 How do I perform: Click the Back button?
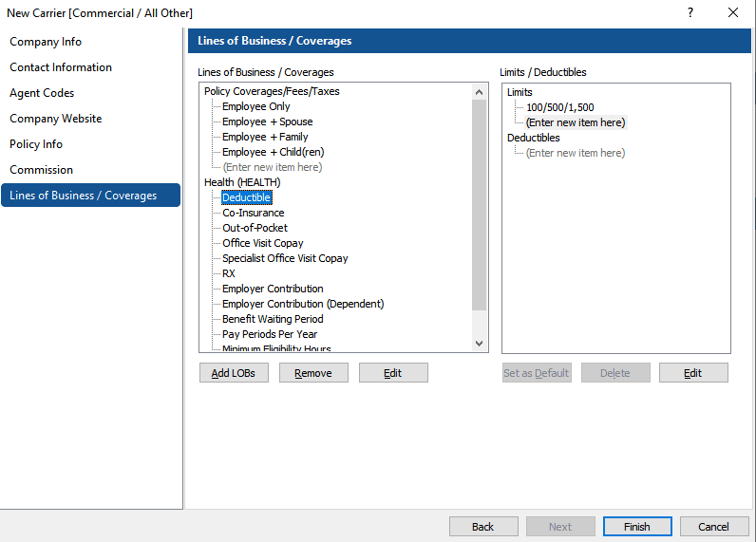click(x=483, y=527)
